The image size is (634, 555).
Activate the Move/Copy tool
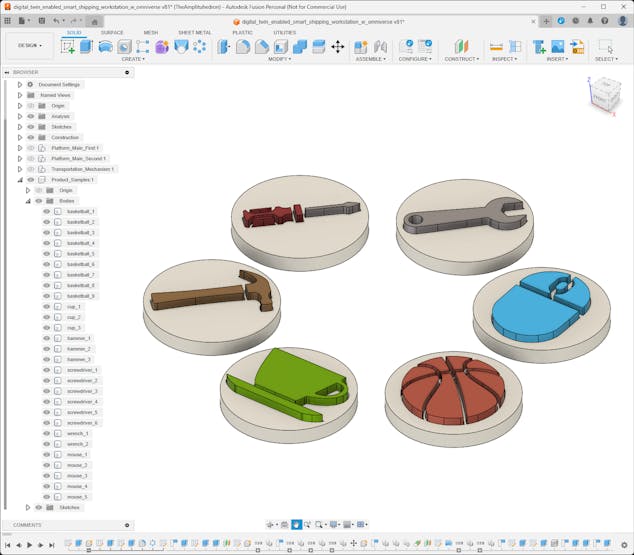pos(337,46)
